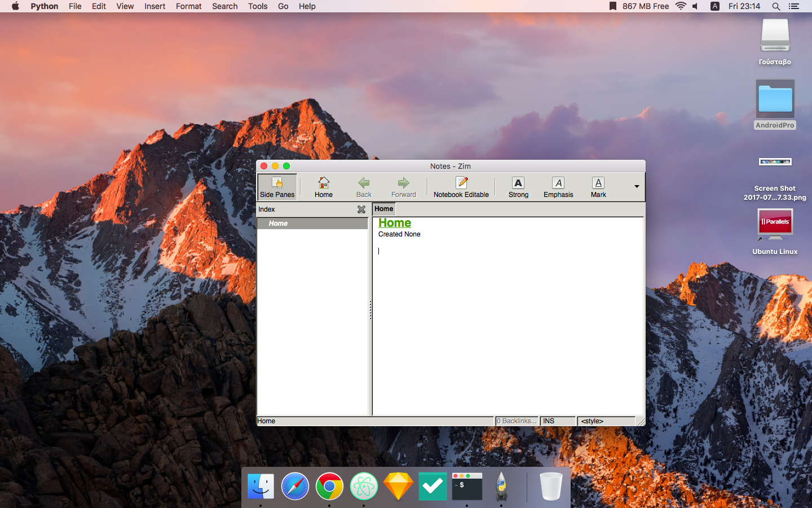Open the Go menu
The height and width of the screenshot is (508, 812).
tap(283, 6)
